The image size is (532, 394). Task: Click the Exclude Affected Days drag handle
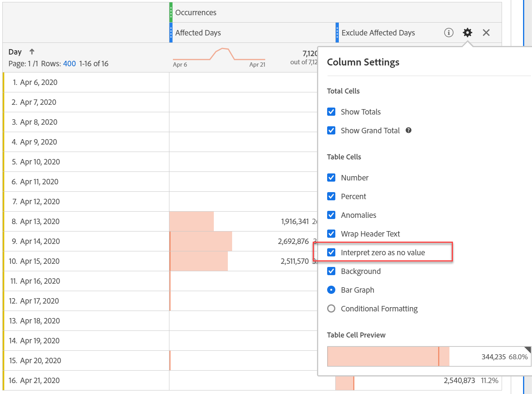point(337,33)
